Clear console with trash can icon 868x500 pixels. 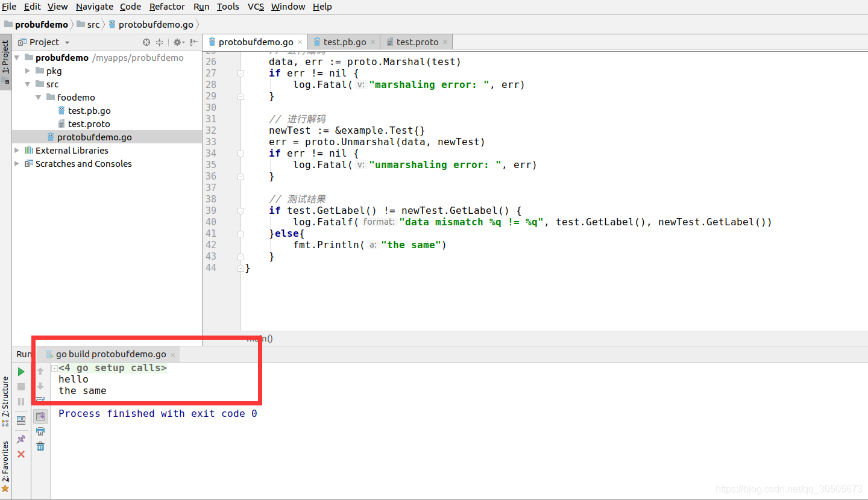(x=40, y=446)
